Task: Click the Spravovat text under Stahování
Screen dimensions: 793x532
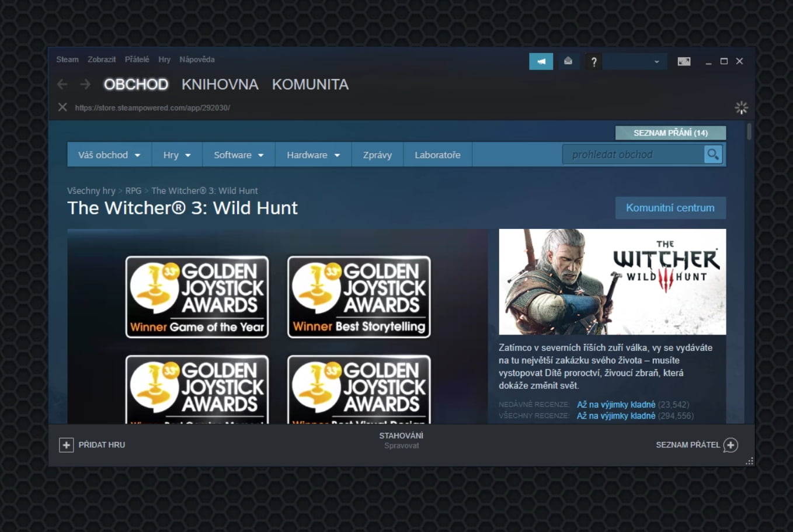Action: pos(401,446)
